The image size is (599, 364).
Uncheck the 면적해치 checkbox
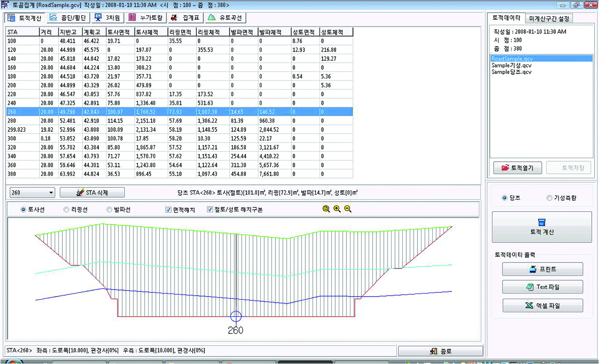pos(168,209)
